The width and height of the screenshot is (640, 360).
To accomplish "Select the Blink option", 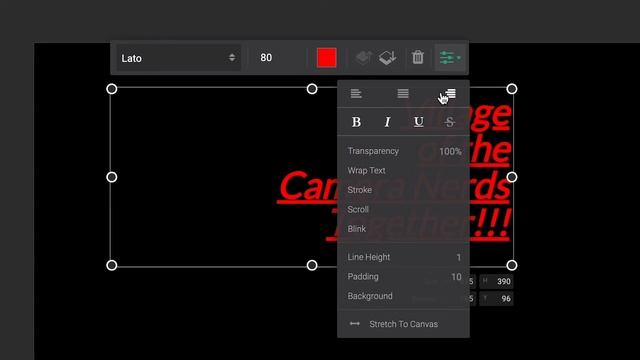I will (x=356, y=229).
